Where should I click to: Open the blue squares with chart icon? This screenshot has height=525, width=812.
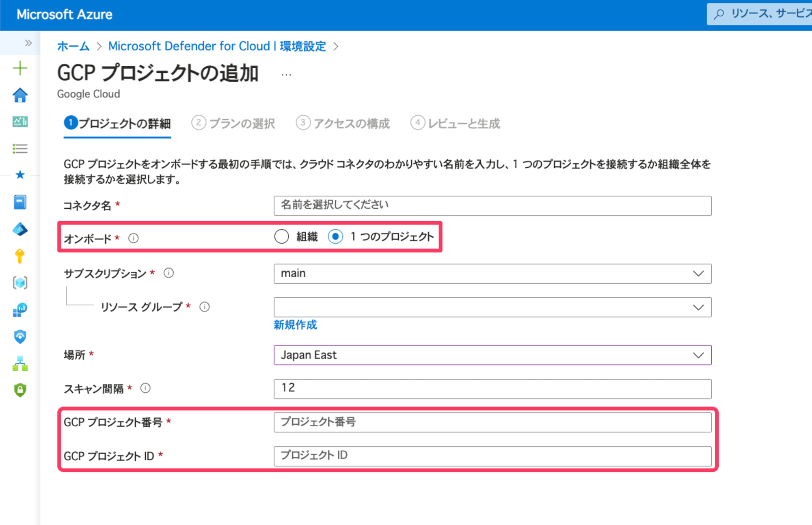[x=20, y=310]
